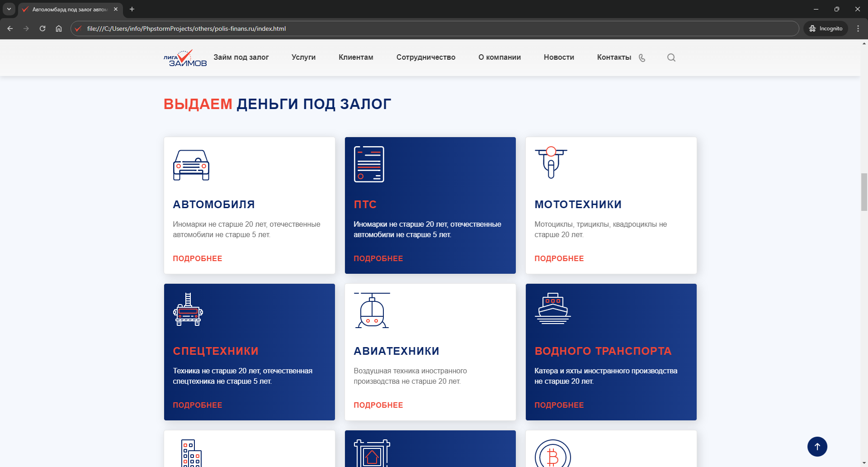Image resolution: width=868 pixels, height=467 pixels.
Task: Click the Лига Займов logo
Action: click(185, 58)
